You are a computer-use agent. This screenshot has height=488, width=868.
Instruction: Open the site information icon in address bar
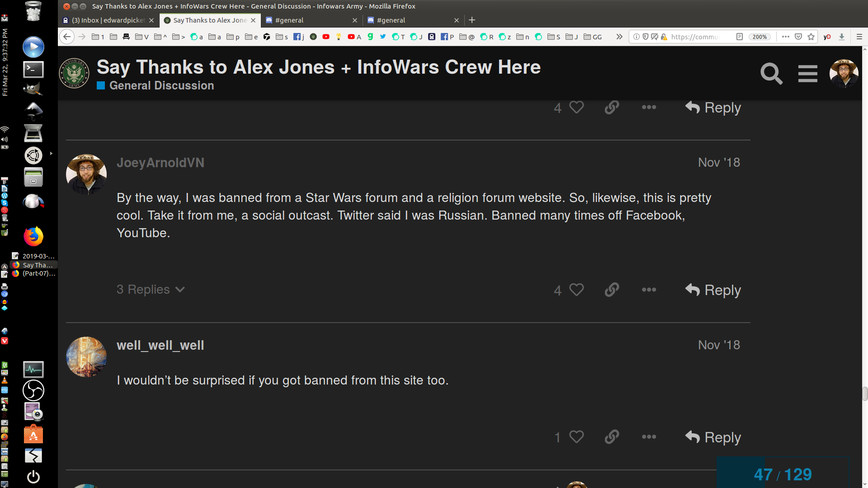(x=637, y=37)
